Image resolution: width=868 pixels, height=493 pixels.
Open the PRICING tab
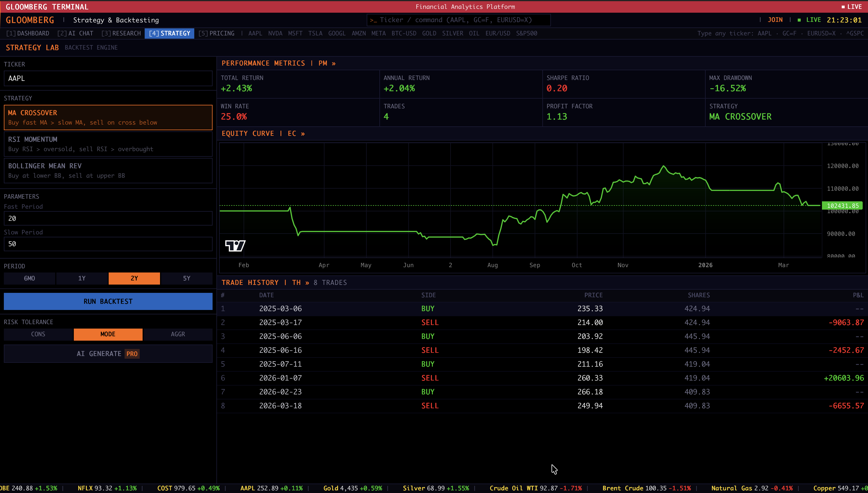[x=216, y=33]
